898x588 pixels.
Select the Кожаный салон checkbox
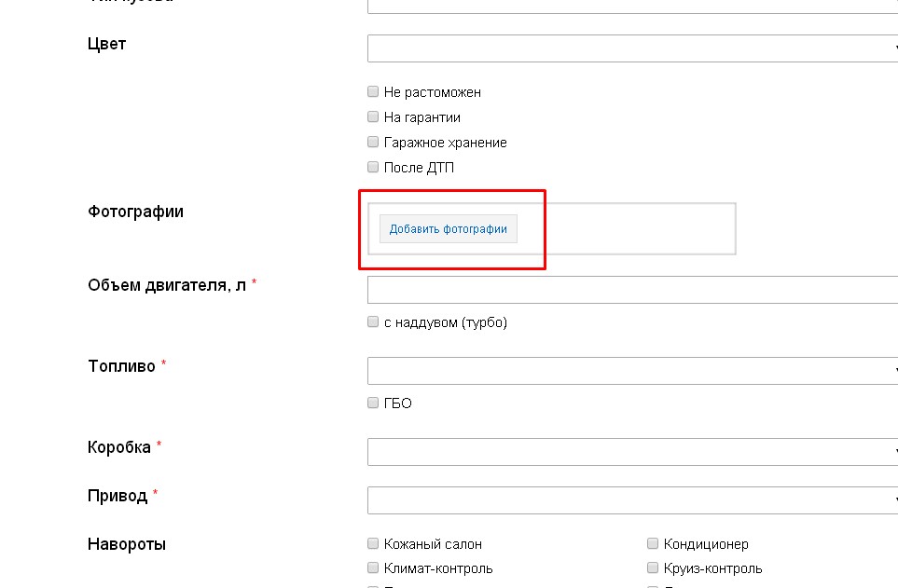click(373, 544)
